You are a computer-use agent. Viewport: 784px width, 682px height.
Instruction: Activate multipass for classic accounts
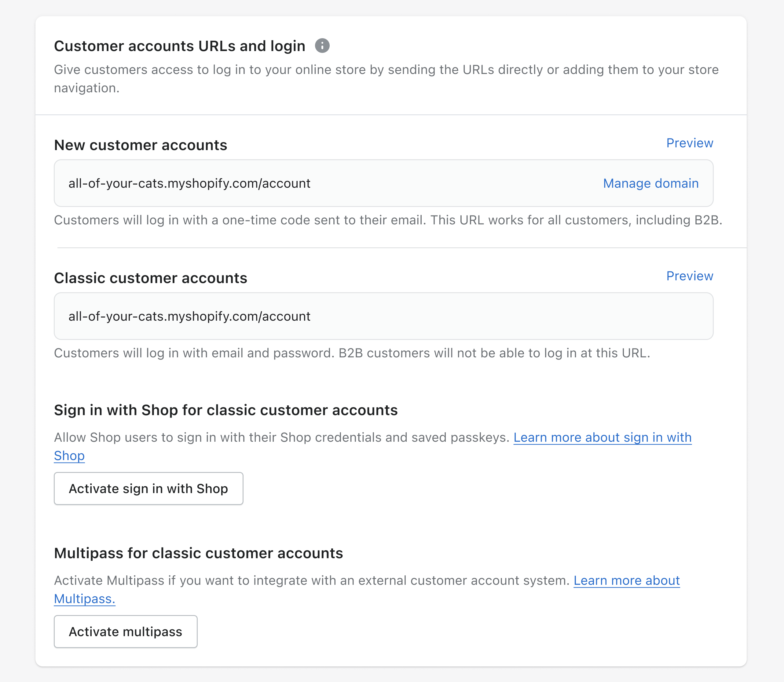(x=125, y=631)
